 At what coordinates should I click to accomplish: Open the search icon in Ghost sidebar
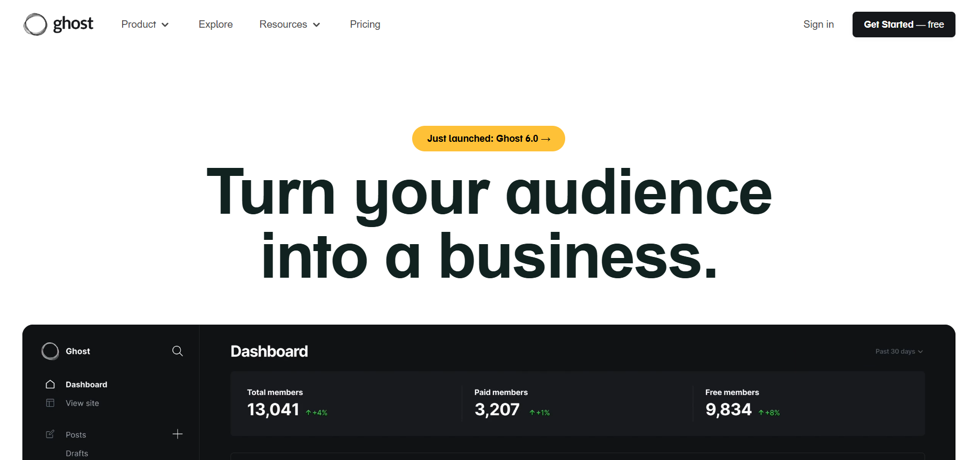click(178, 351)
